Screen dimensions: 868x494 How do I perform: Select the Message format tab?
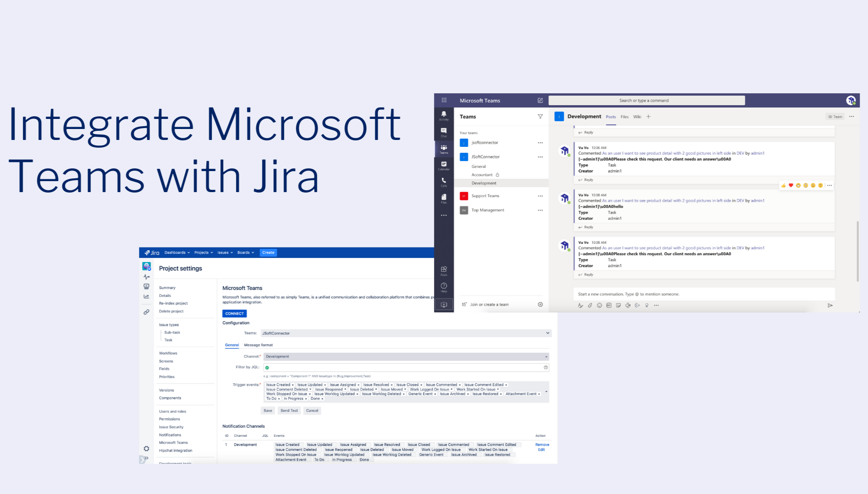(x=258, y=345)
